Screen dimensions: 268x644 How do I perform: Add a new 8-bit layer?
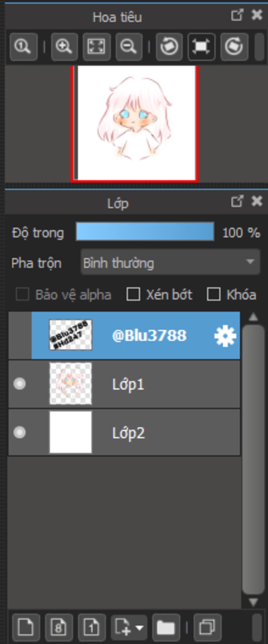(59, 627)
